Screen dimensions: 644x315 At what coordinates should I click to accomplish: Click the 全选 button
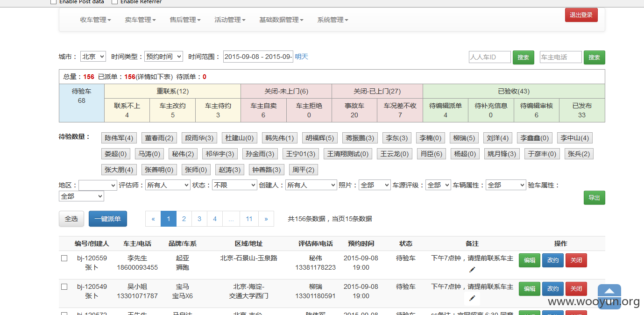point(71,219)
